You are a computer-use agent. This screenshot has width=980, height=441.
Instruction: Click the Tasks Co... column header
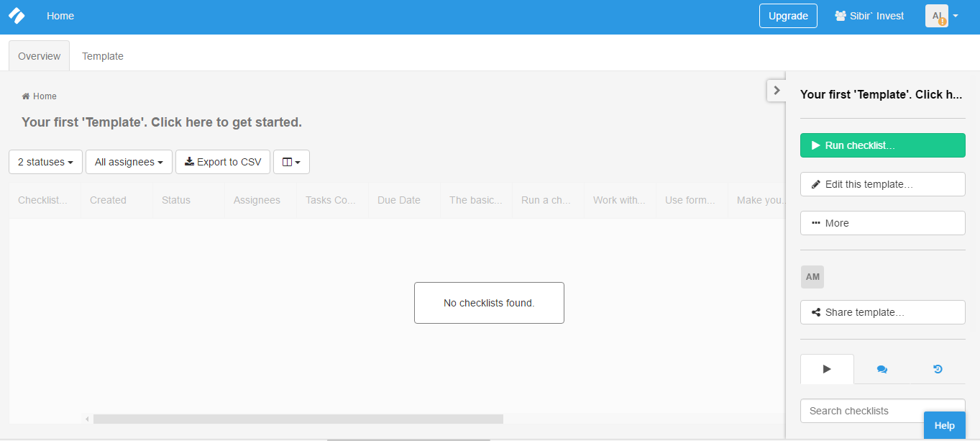click(x=331, y=200)
